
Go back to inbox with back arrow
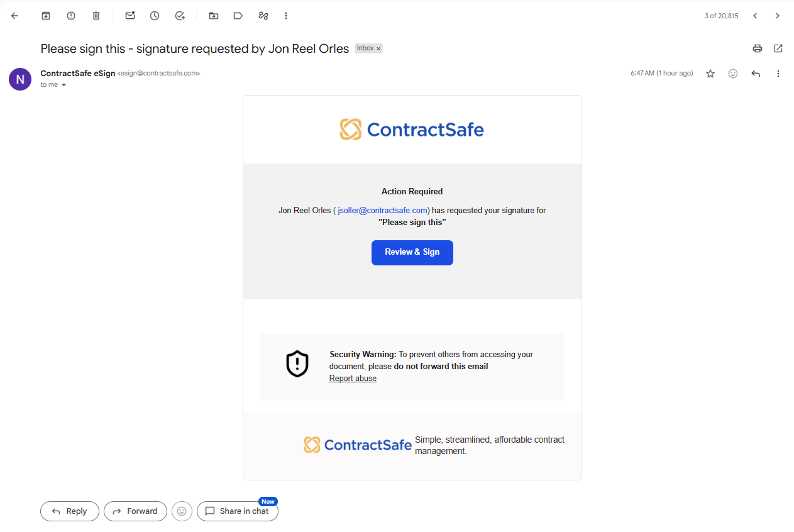click(x=15, y=16)
